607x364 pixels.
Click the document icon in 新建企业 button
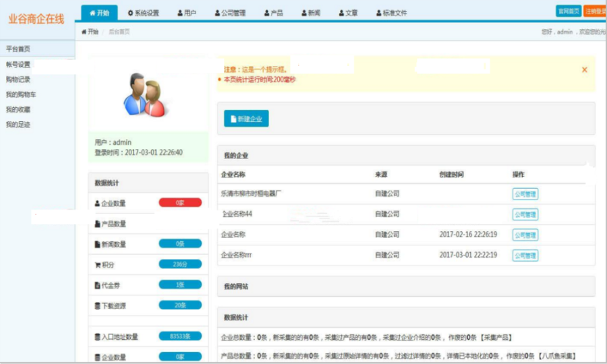233,119
